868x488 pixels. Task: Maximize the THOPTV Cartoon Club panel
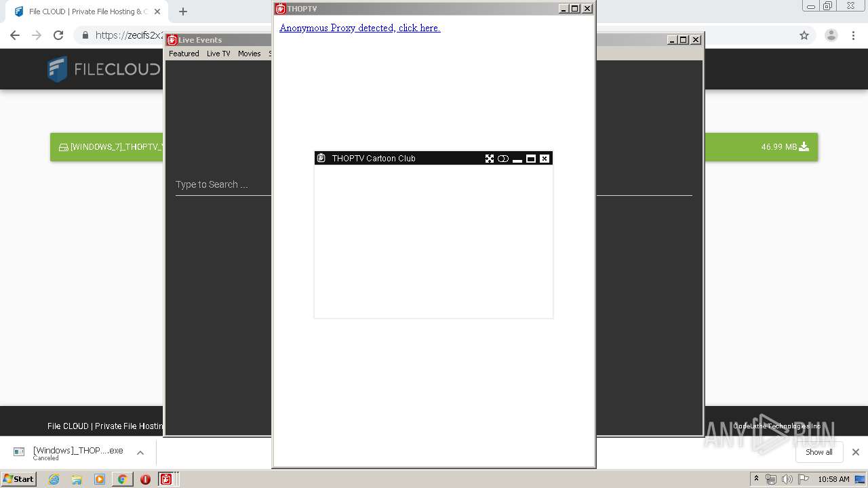pyautogui.click(x=531, y=159)
